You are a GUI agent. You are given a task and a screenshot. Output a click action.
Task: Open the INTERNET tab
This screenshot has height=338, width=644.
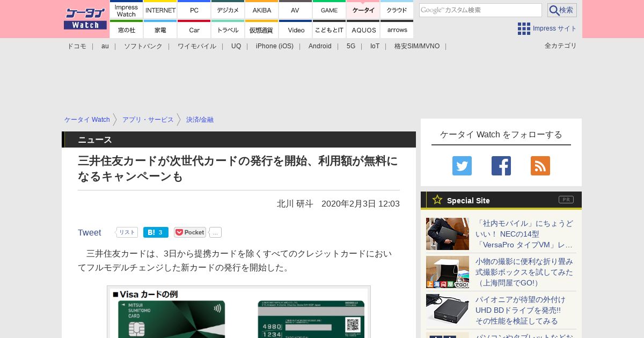tap(160, 10)
